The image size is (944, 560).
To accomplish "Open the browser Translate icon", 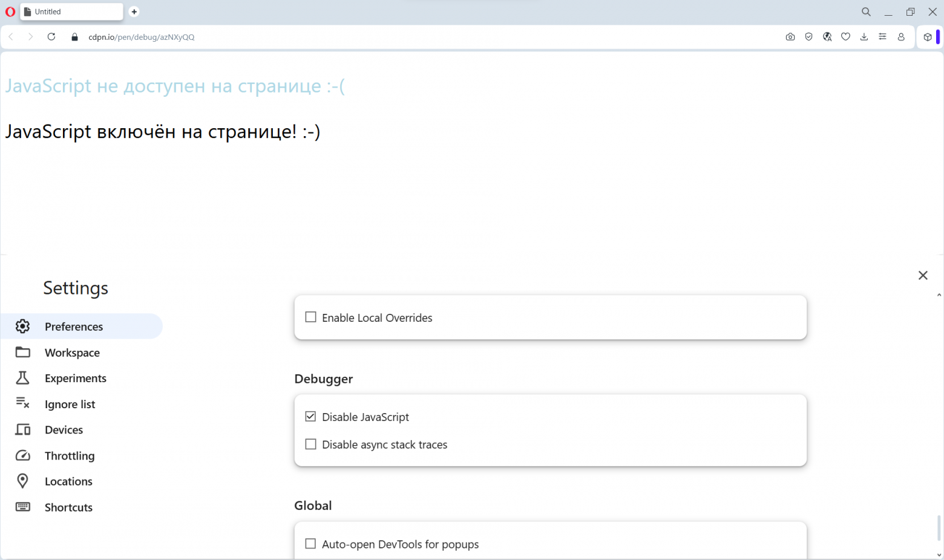I will [x=827, y=37].
